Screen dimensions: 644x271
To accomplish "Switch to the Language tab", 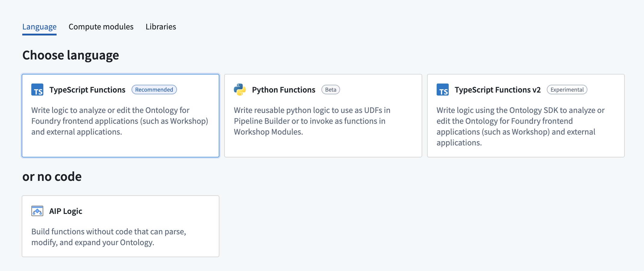I will click(x=39, y=27).
